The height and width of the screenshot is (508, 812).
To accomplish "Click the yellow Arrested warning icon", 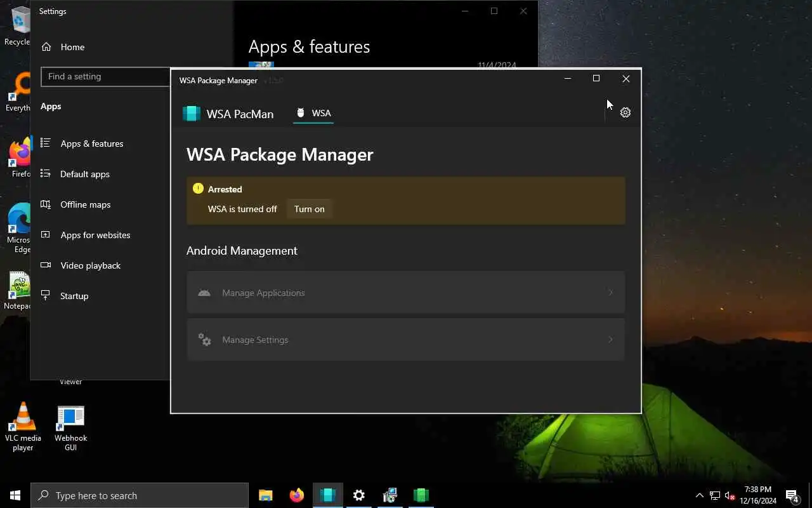I will point(198,189).
